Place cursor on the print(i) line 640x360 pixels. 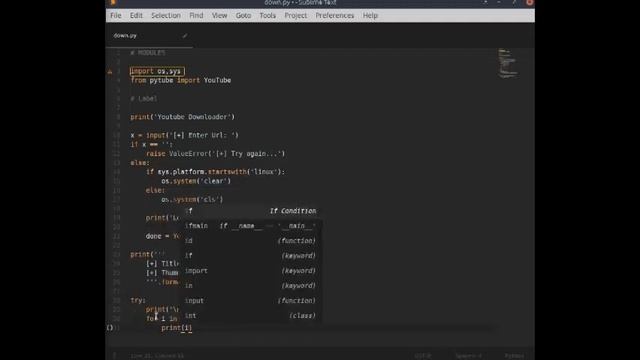[x=176, y=328]
